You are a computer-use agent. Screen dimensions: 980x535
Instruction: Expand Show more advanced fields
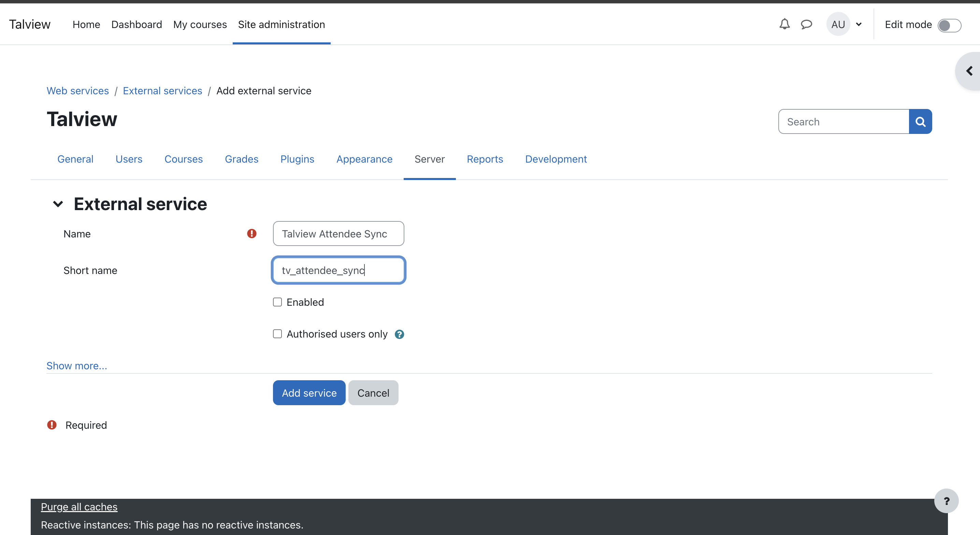76,366
